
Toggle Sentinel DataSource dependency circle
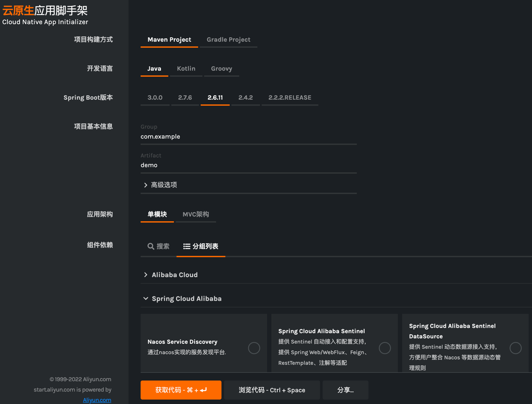click(515, 348)
